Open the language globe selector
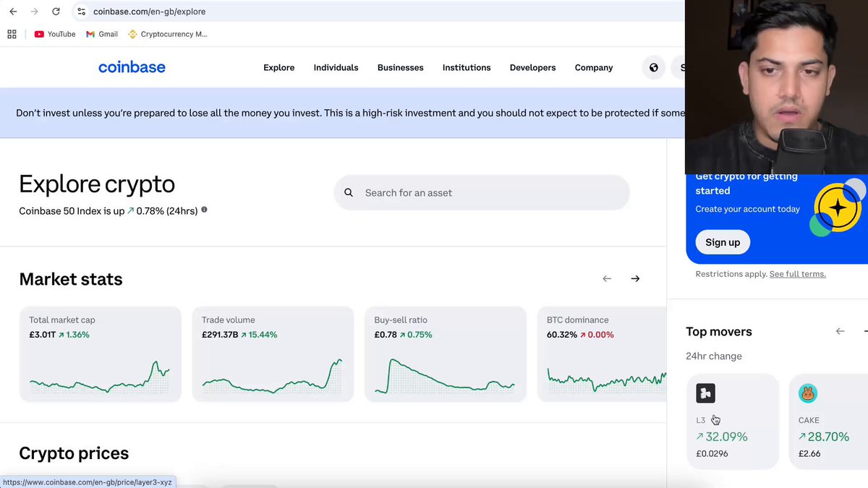 pyautogui.click(x=654, y=67)
